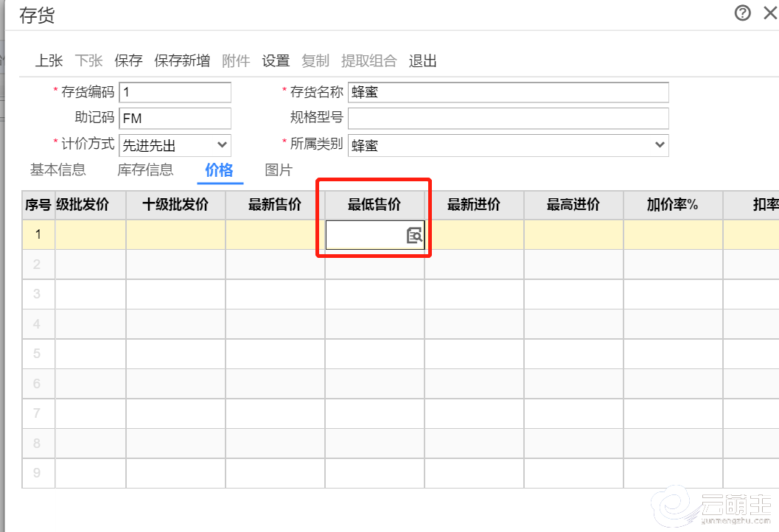Click the 助记码 input box
The image size is (779, 532).
pyautogui.click(x=175, y=118)
